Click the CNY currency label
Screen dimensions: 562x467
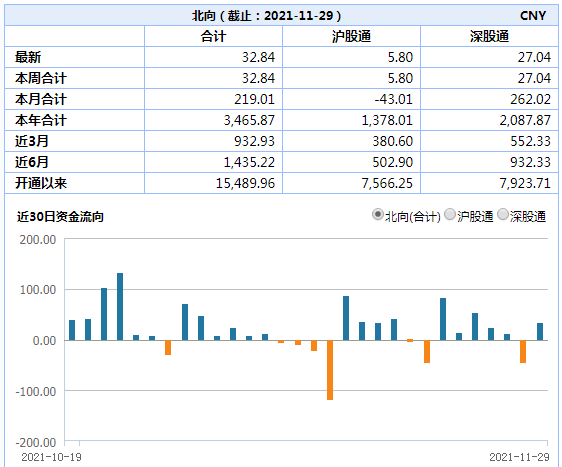(533, 15)
